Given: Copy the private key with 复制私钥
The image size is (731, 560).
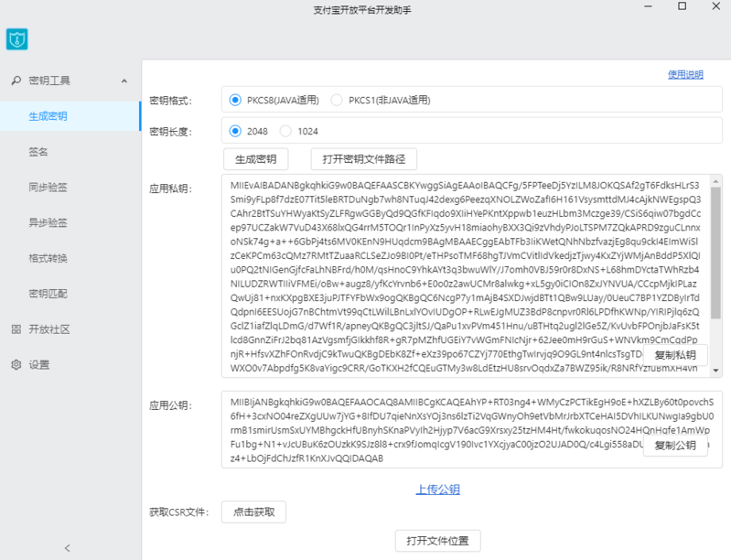Looking at the screenshot, I should 675,355.
